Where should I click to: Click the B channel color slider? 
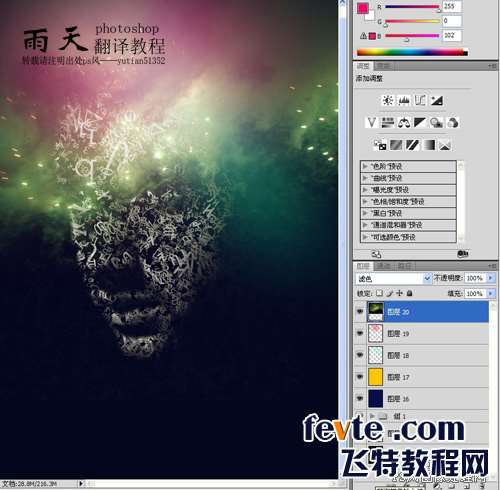click(412, 36)
